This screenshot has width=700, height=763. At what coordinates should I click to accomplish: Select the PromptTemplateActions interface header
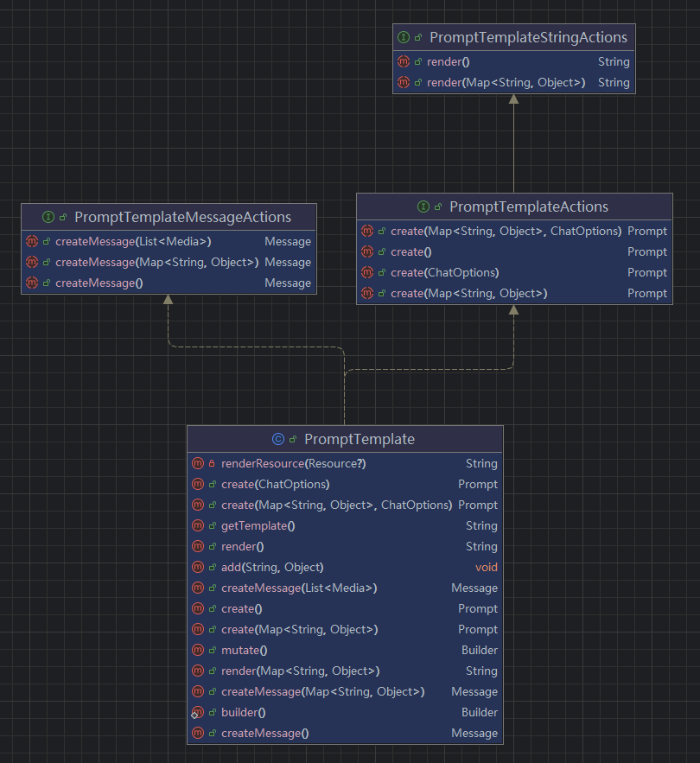click(x=528, y=207)
